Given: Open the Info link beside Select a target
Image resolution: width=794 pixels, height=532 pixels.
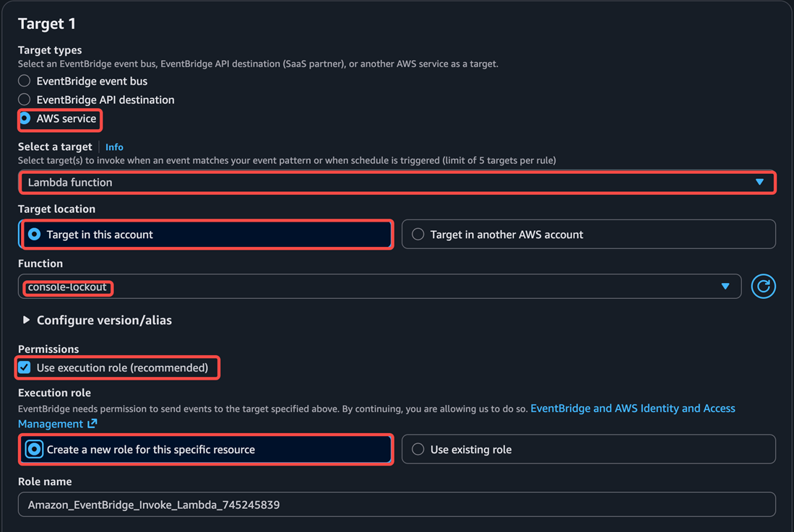Looking at the screenshot, I should (114, 147).
